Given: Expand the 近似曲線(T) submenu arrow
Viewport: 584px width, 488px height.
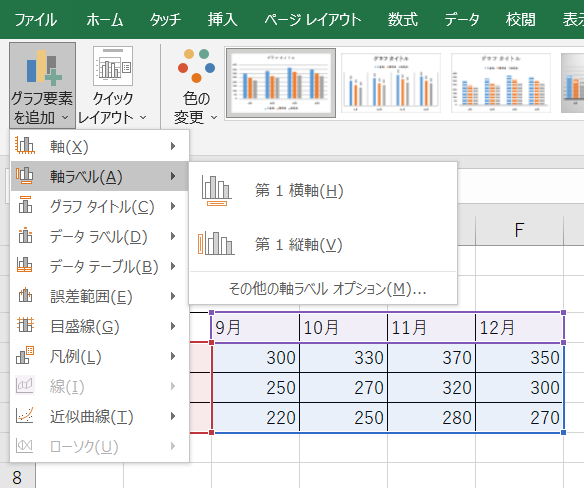Looking at the screenshot, I should pyautogui.click(x=173, y=416).
